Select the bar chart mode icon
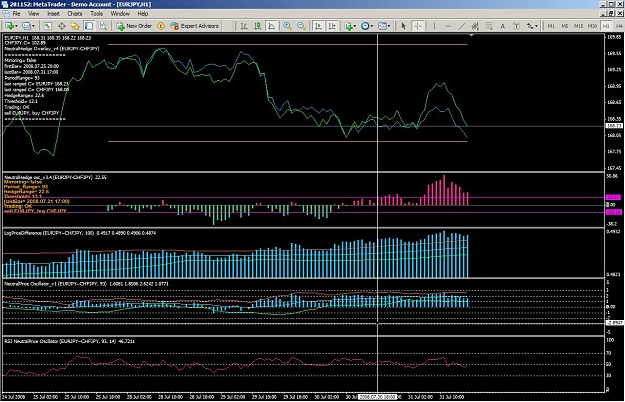The image size is (625, 402). [244, 26]
